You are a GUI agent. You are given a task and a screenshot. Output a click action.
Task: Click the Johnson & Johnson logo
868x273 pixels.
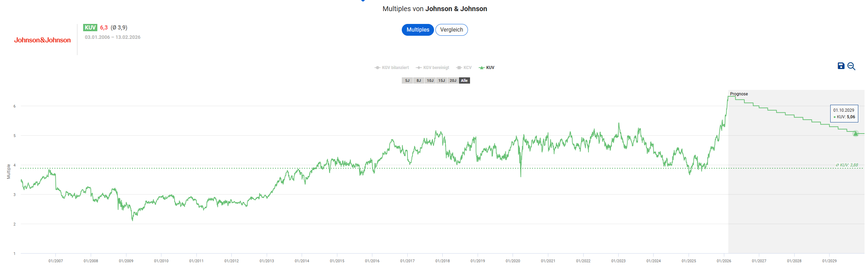point(42,40)
